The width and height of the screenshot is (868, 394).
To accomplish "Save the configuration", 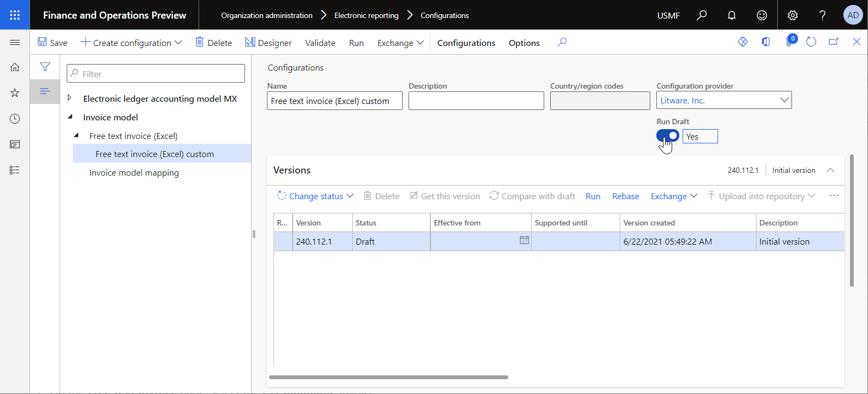I will point(53,42).
